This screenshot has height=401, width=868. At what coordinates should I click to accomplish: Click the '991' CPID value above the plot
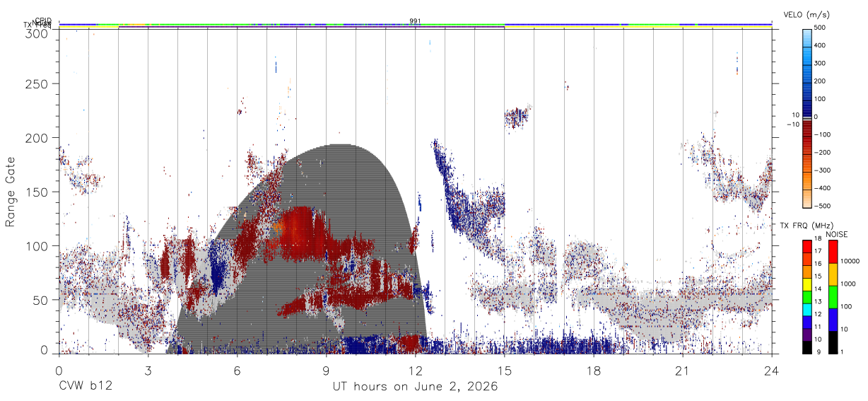[415, 21]
